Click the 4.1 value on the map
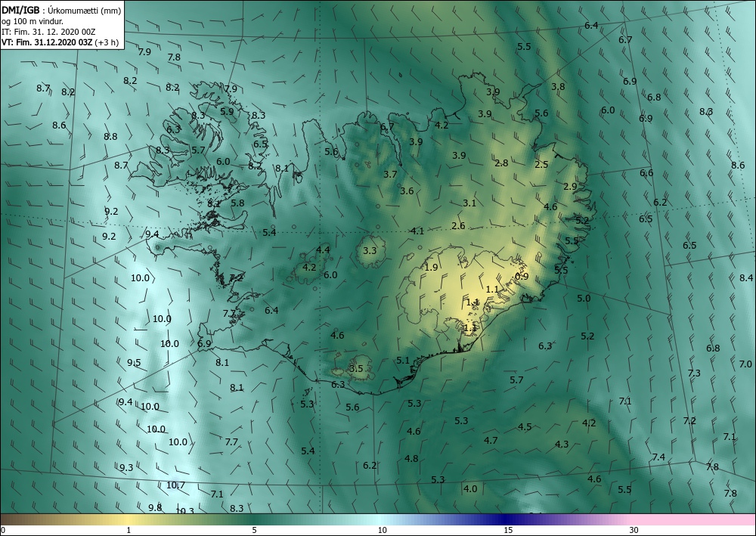This screenshot has width=756, height=536. tap(417, 231)
